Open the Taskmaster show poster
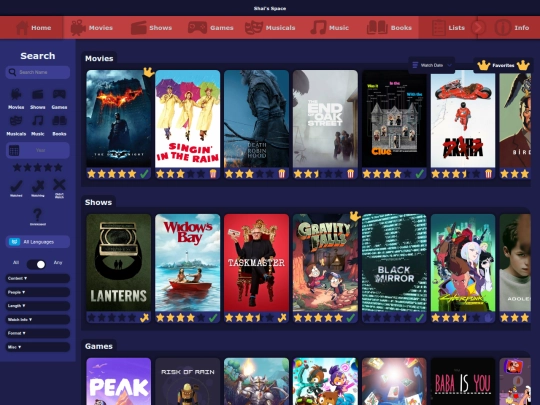 257,263
